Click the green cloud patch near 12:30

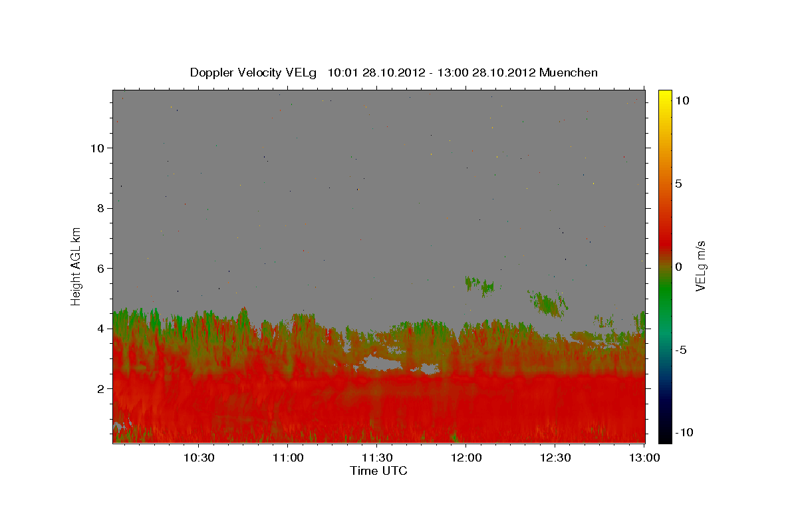click(x=548, y=303)
